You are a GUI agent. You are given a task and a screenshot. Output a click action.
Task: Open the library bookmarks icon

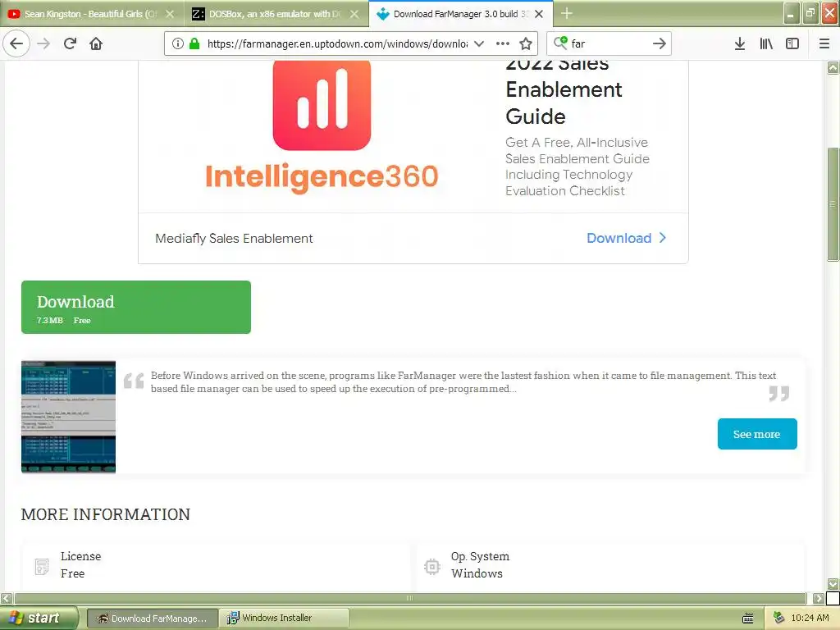tap(766, 43)
